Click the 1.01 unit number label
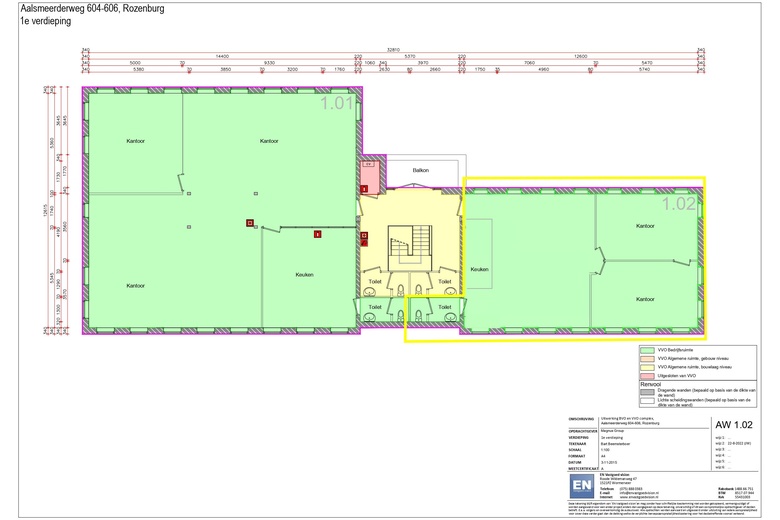 337,103
